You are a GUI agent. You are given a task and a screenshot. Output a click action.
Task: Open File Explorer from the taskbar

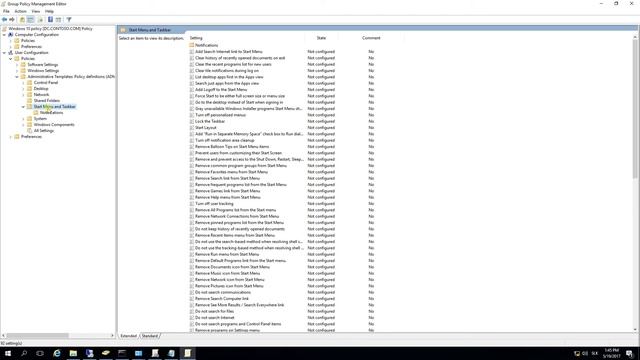[73, 353]
